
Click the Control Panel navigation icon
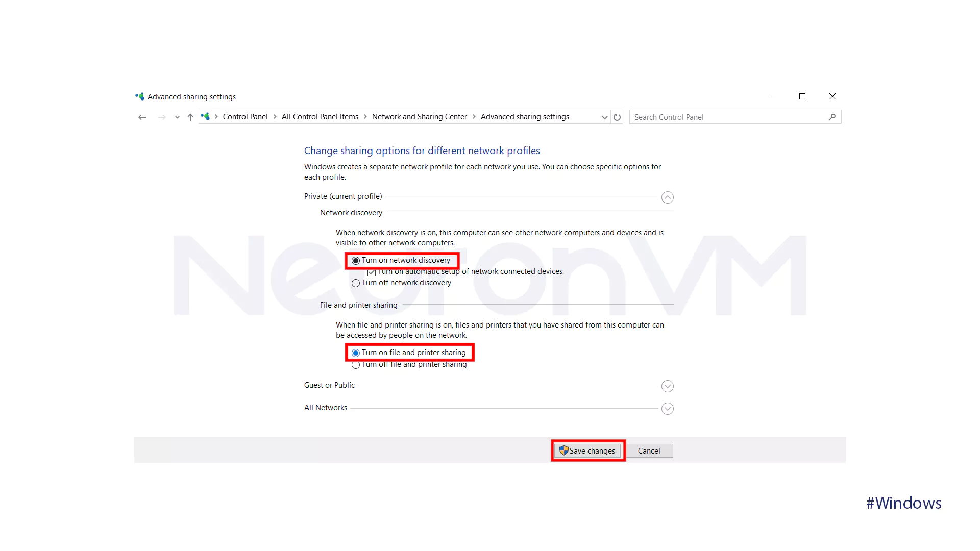(x=206, y=116)
